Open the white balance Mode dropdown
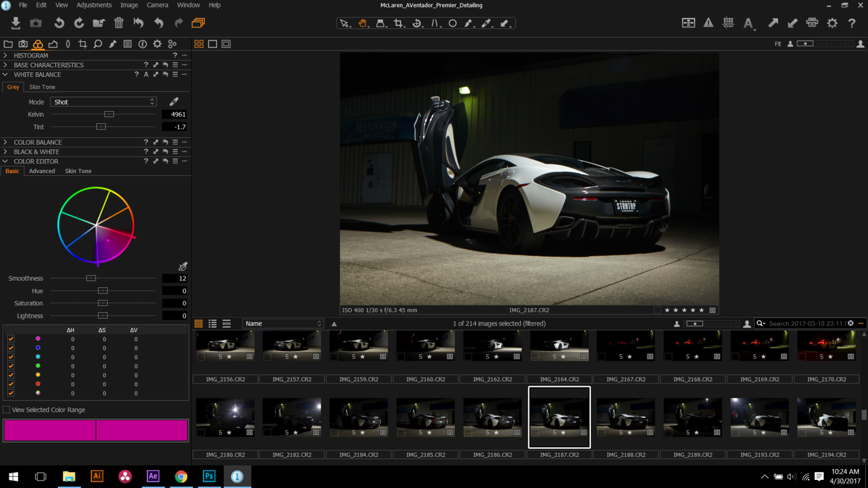868x488 pixels. (104, 102)
